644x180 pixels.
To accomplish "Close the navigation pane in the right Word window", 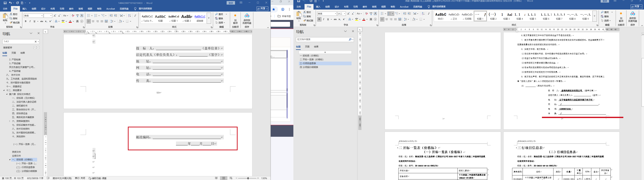I will click(353, 31).
